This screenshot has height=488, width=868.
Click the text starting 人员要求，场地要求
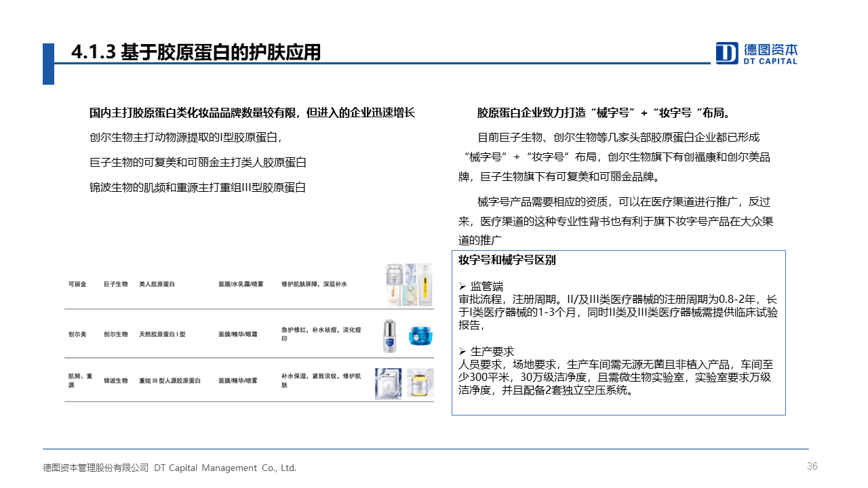[616, 377]
